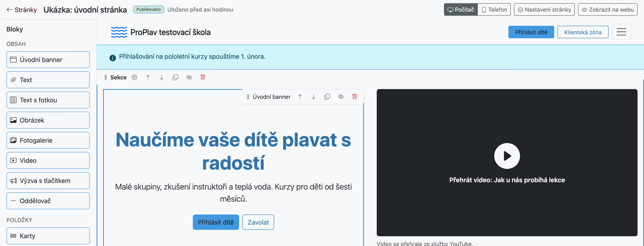Move Sekce up with arrow
The height and width of the screenshot is (246, 644).
click(x=148, y=77)
